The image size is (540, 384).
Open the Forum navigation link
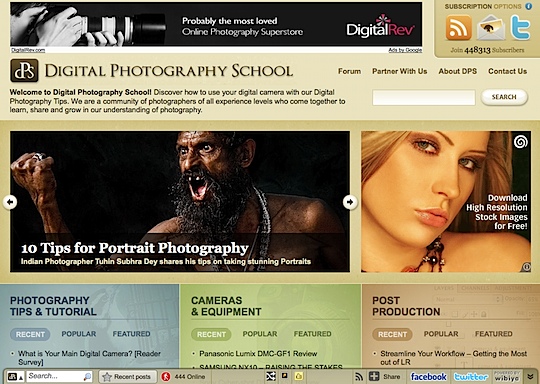coord(350,71)
